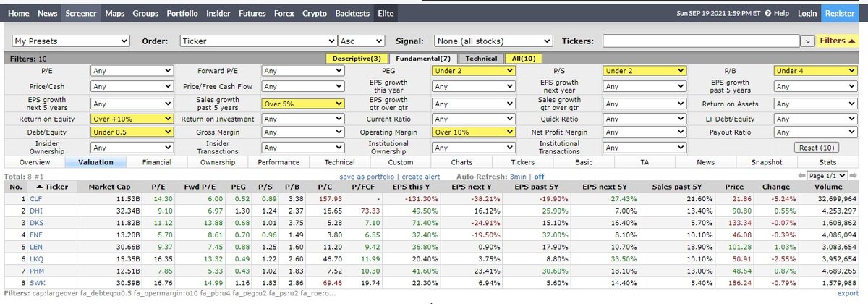Open the Technical filters tab
The height and width of the screenshot is (304, 868).
click(481, 59)
